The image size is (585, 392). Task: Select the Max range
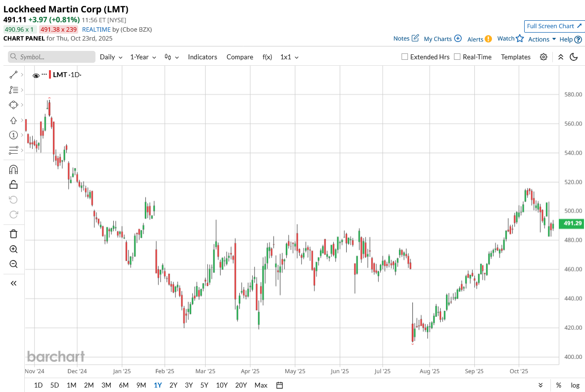tap(261, 385)
